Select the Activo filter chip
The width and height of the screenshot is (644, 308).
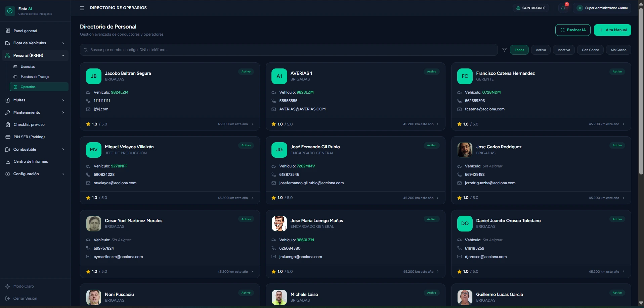coord(541,50)
